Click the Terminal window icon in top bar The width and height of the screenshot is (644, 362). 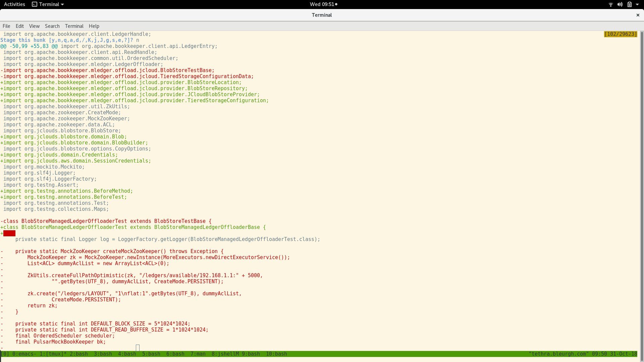point(35,4)
